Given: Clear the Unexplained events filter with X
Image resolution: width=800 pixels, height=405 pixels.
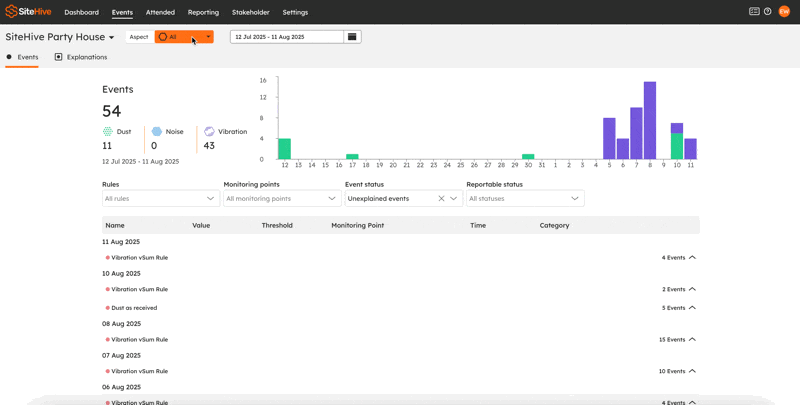Looking at the screenshot, I should [441, 198].
